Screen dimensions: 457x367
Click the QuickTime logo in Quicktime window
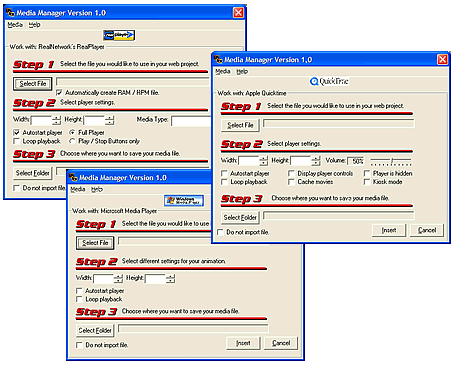(x=329, y=81)
